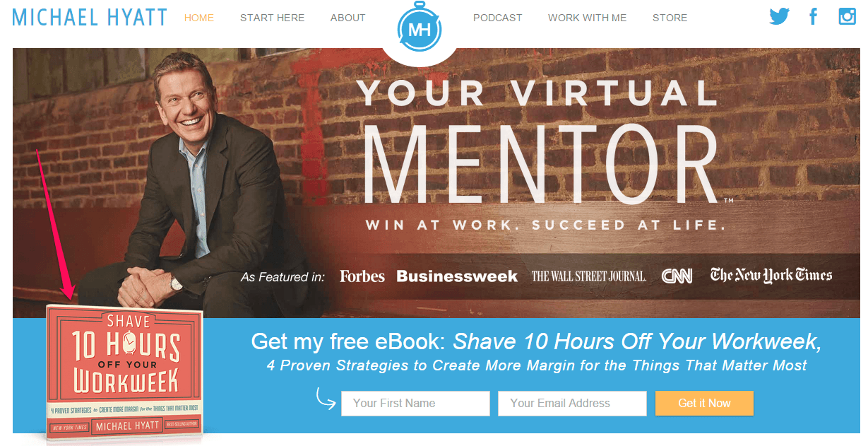Click the Get it Now button
This screenshot has height=446, width=868.
coord(704,403)
